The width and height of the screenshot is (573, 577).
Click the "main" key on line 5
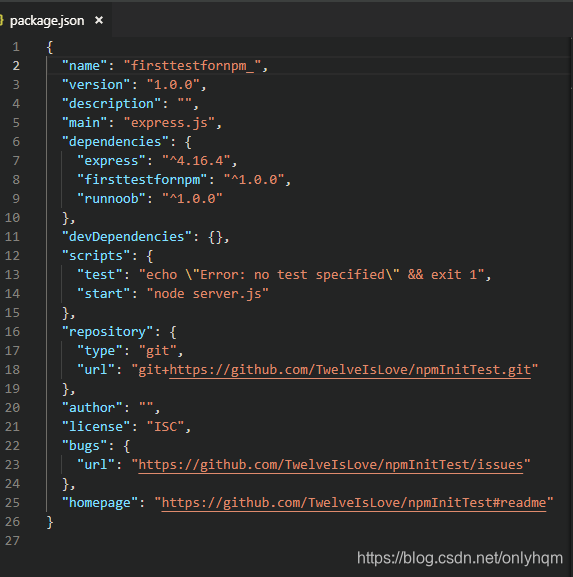coord(85,123)
